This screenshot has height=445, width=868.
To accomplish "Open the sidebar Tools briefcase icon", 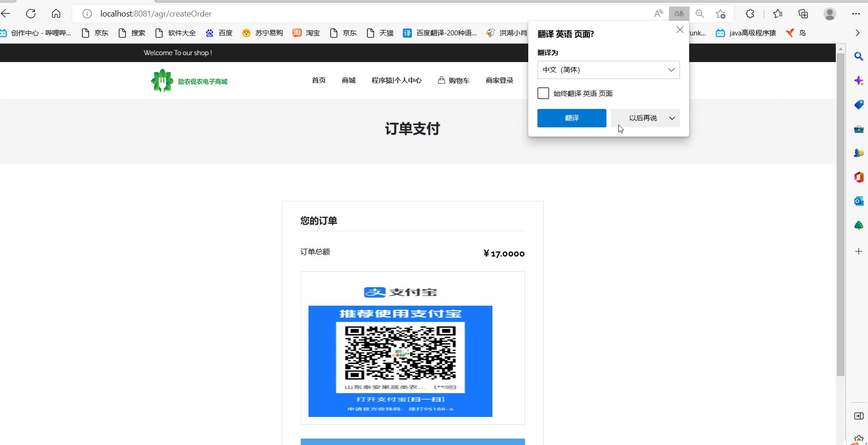I will (858, 129).
